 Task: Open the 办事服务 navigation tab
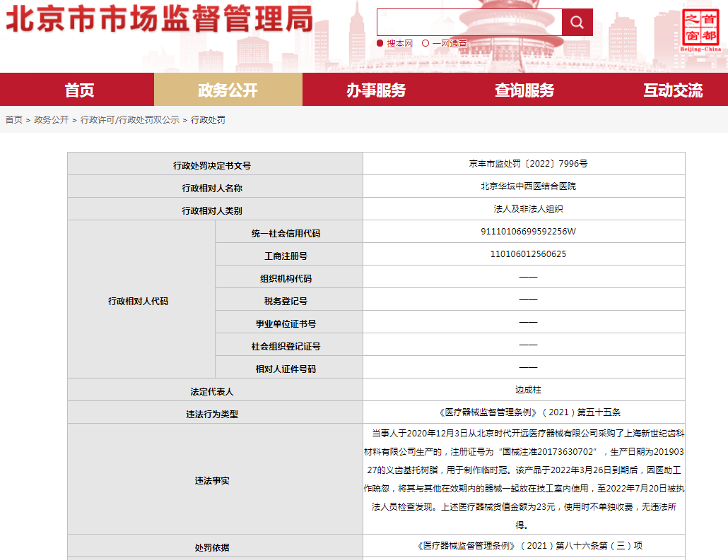376,90
